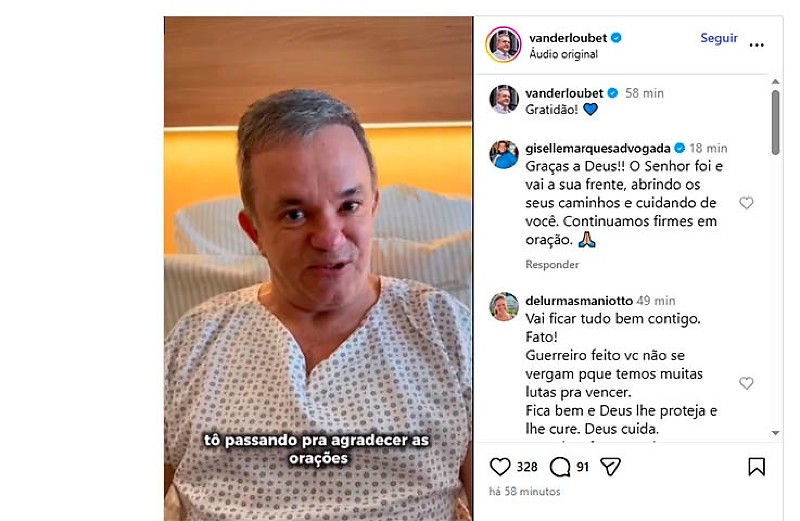The height and width of the screenshot is (521, 800).
Task: Like the post with heart icon
Action: [x=499, y=466]
